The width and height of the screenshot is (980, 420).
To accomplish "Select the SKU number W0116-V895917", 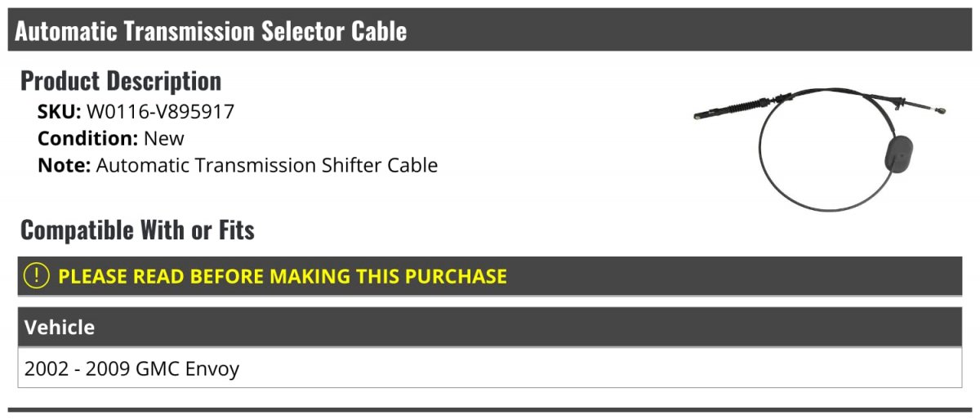I will (160, 112).
